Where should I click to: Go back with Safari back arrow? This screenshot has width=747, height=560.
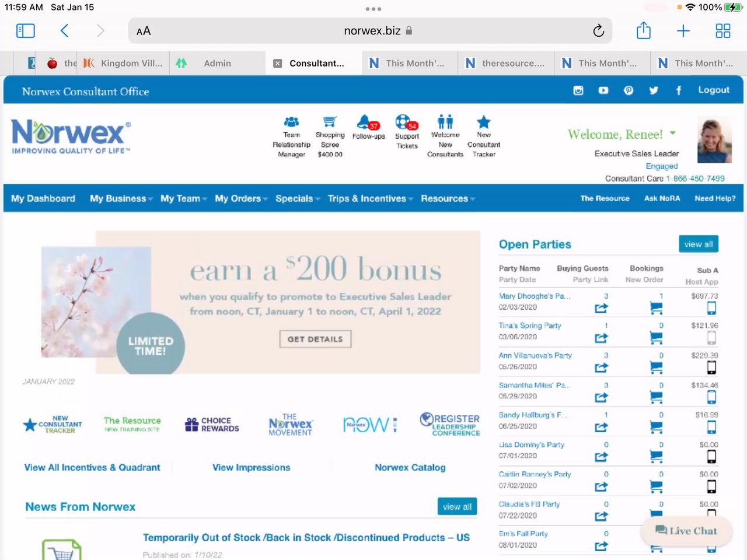pos(64,31)
